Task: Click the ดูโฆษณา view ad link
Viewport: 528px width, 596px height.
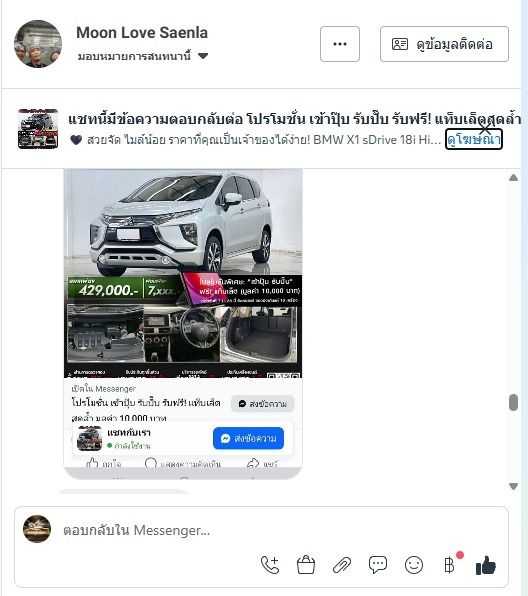Action: pyautogui.click(x=474, y=139)
